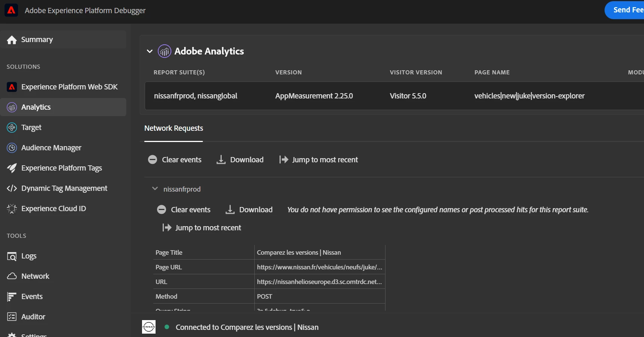This screenshot has width=644, height=337.
Task: Click the Method row label
Action: pyautogui.click(x=166, y=296)
